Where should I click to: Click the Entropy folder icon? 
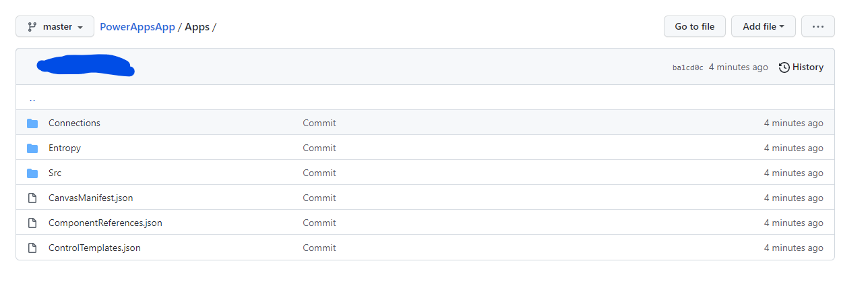[x=32, y=148]
